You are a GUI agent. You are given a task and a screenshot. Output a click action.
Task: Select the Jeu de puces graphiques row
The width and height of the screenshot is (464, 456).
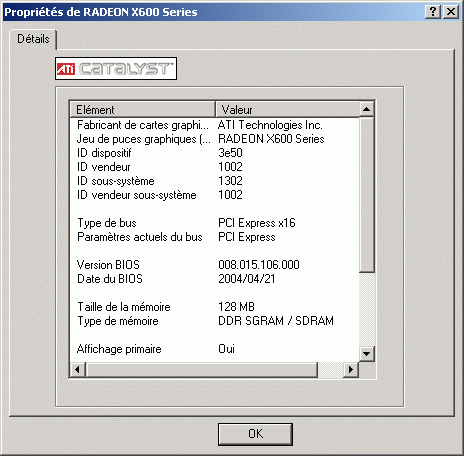click(x=215, y=139)
